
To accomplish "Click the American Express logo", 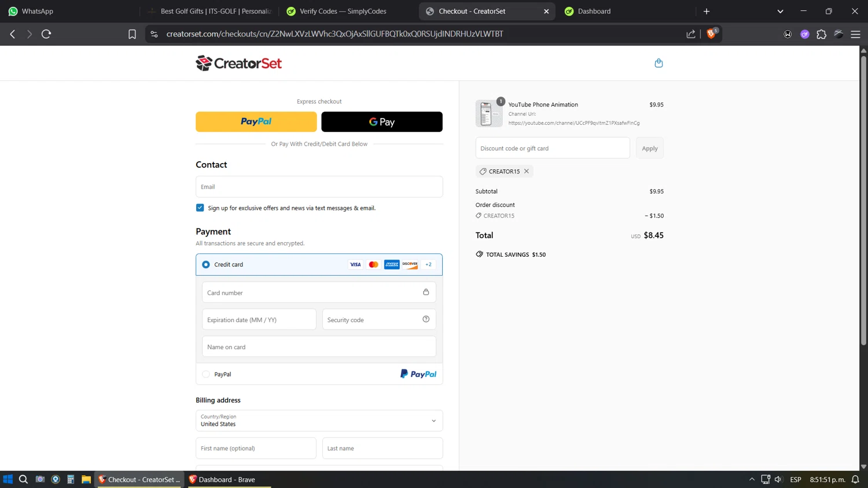I will click(x=392, y=264).
